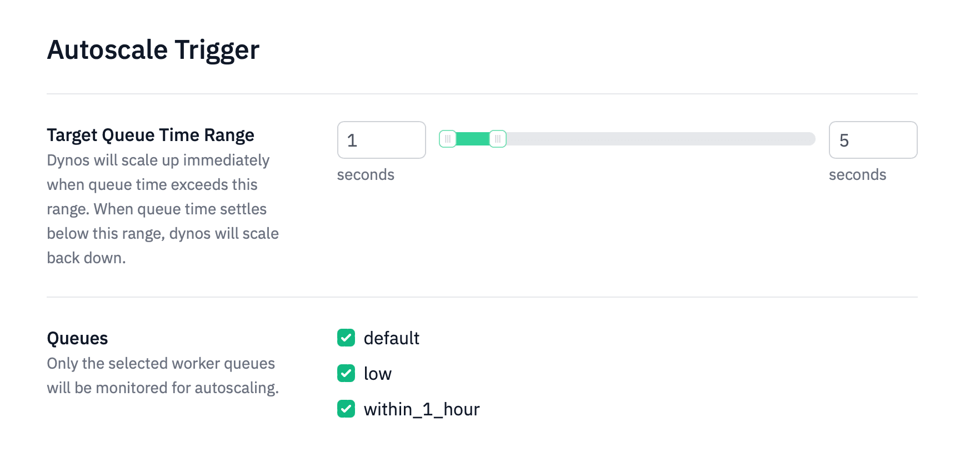Click the "within_1_hour" queue name text
Viewport: 980px width, 462px height.
(x=421, y=409)
